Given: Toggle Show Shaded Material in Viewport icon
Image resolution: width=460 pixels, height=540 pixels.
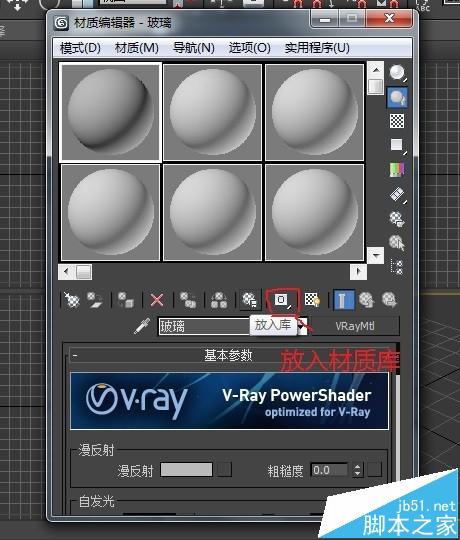Looking at the screenshot, I should pos(313,300).
